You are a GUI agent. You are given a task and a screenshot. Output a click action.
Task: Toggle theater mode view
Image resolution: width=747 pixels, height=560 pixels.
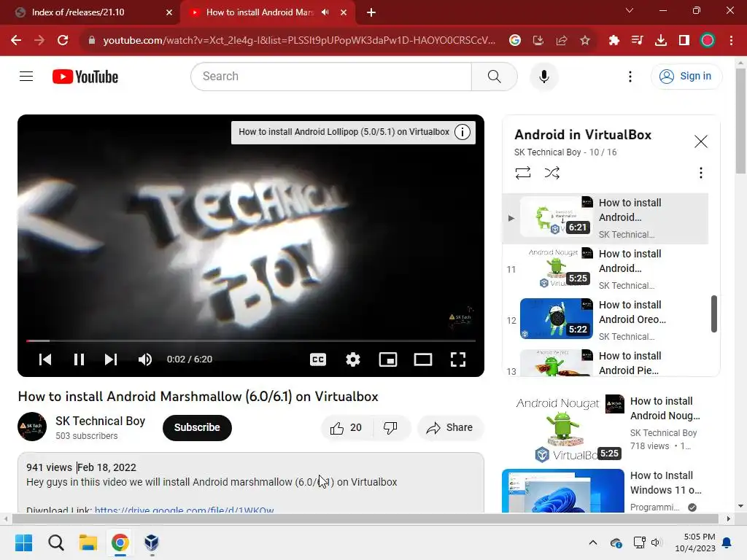click(x=422, y=359)
